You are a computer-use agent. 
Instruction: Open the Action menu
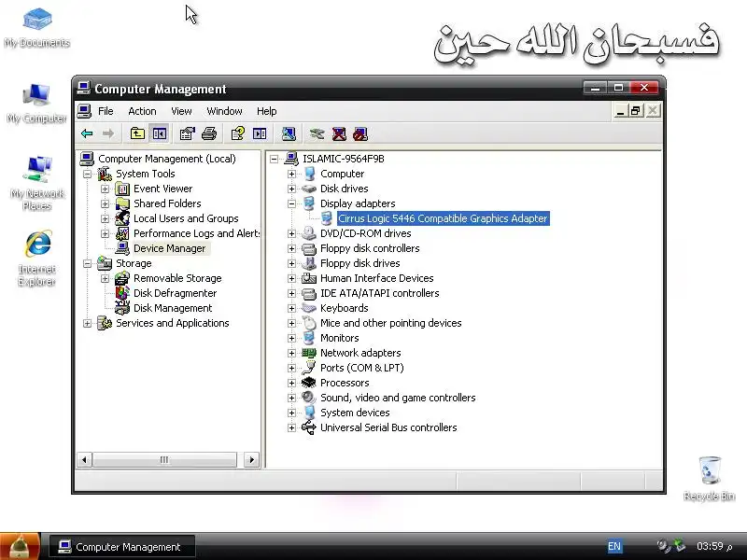[142, 111]
